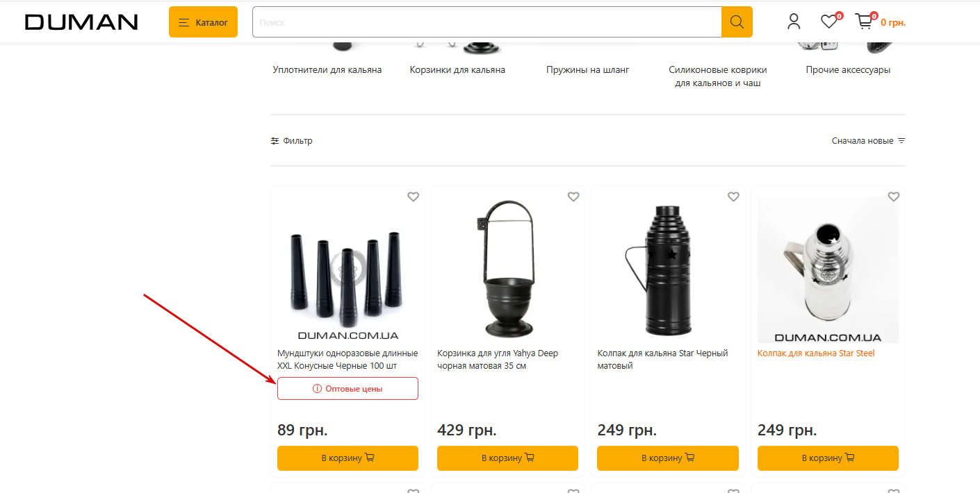
Task: Click the DUMAN logo
Action: 81,22
